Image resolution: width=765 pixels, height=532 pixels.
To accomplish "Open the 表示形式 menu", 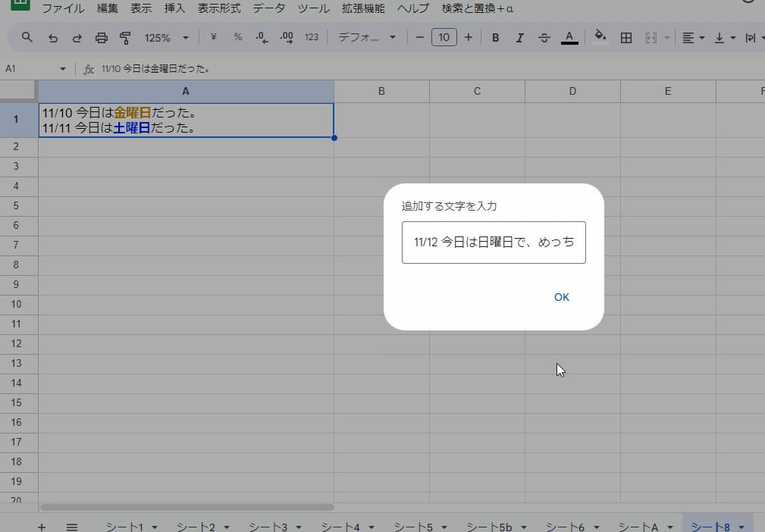I will 219,8.
